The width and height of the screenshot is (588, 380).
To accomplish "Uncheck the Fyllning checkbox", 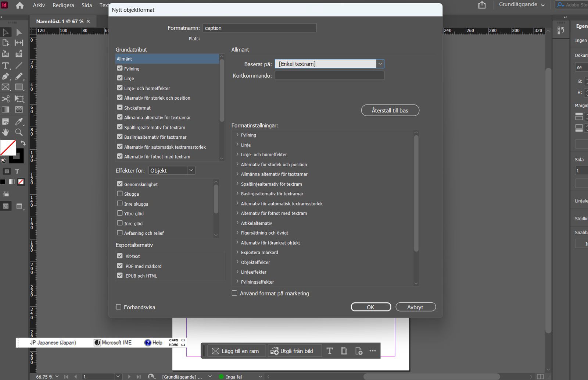I will click(120, 68).
